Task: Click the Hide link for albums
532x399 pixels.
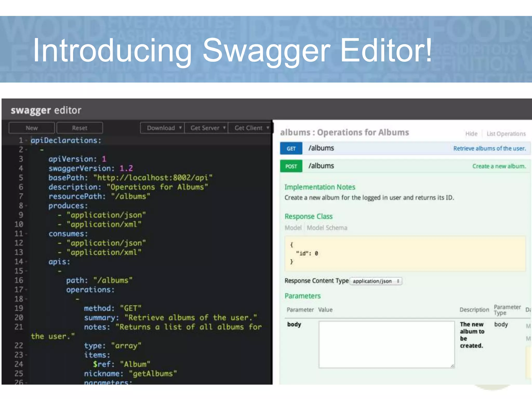Action: point(471,134)
